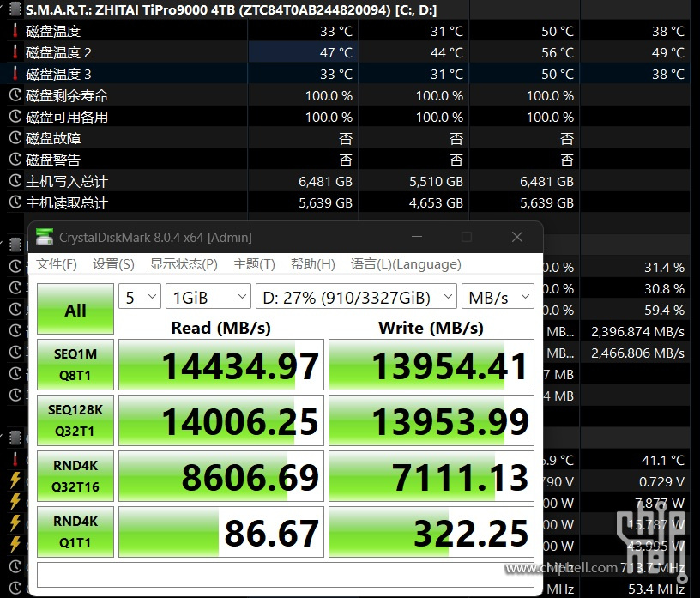Click the SEQ128K read result 14006.25
The height and width of the screenshot is (598, 700).
tap(221, 420)
